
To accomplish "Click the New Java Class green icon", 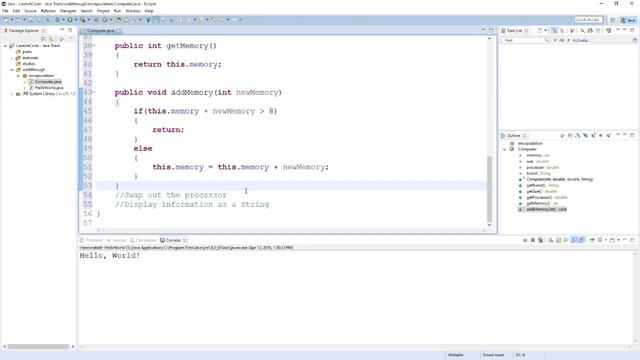I will click(105, 20).
